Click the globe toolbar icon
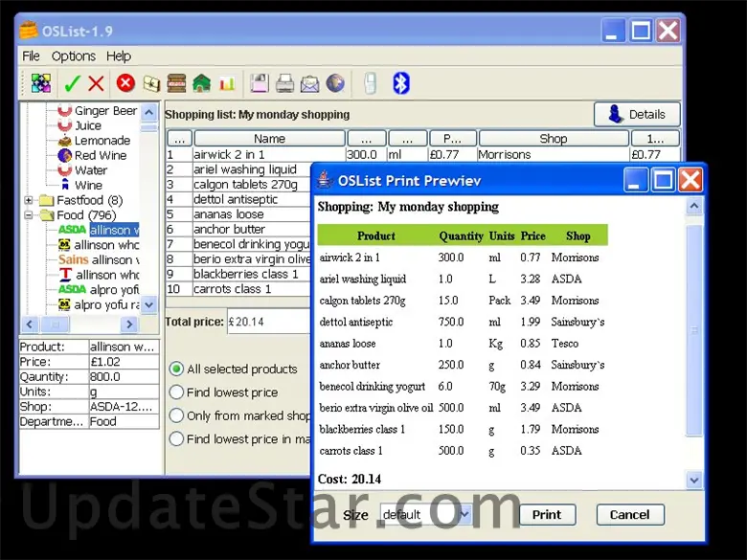The image size is (747, 560). (335, 83)
